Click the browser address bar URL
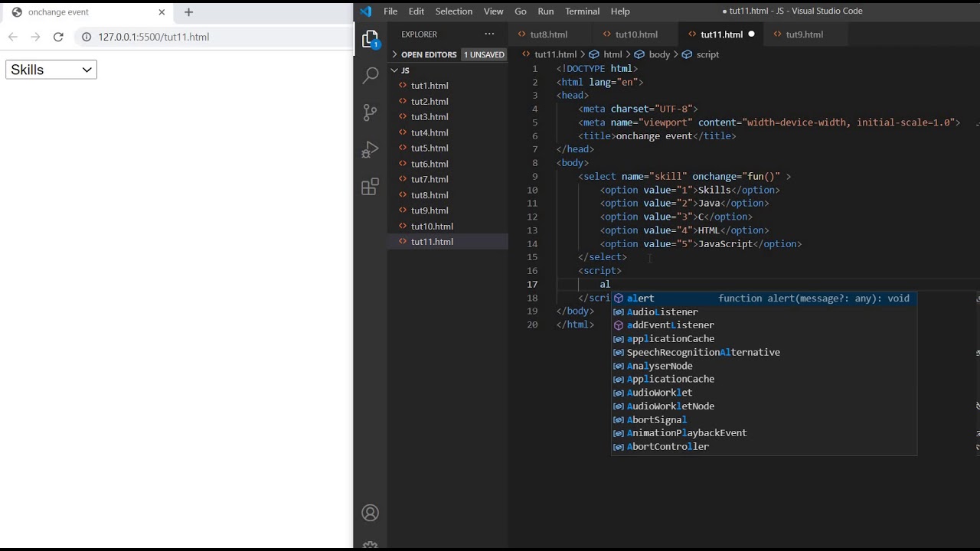Image resolution: width=980 pixels, height=551 pixels. [153, 37]
